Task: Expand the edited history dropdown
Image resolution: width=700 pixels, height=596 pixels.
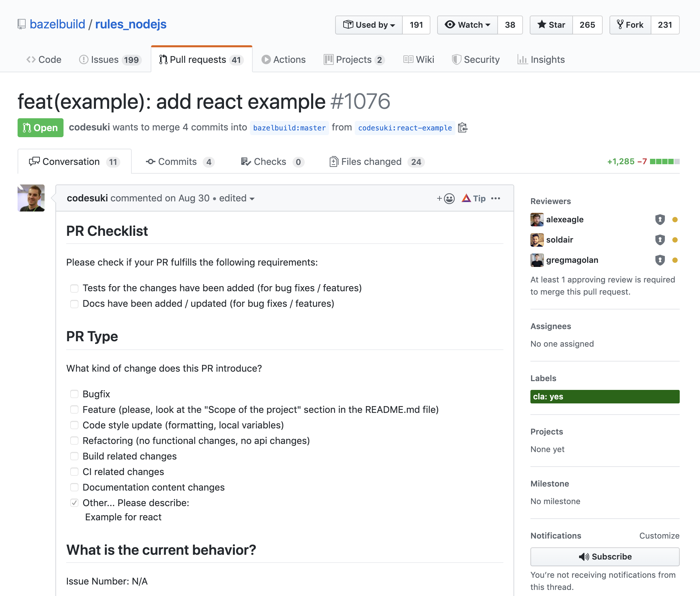Action: tap(237, 198)
